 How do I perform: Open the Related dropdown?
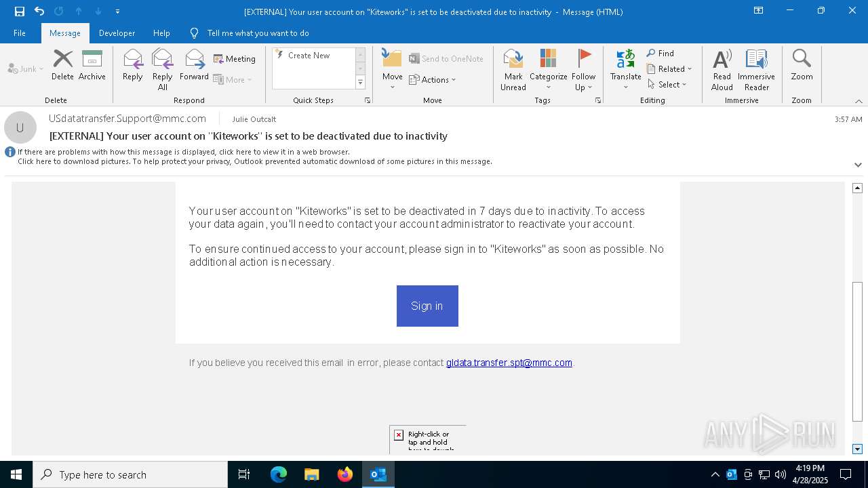click(x=669, y=68)
